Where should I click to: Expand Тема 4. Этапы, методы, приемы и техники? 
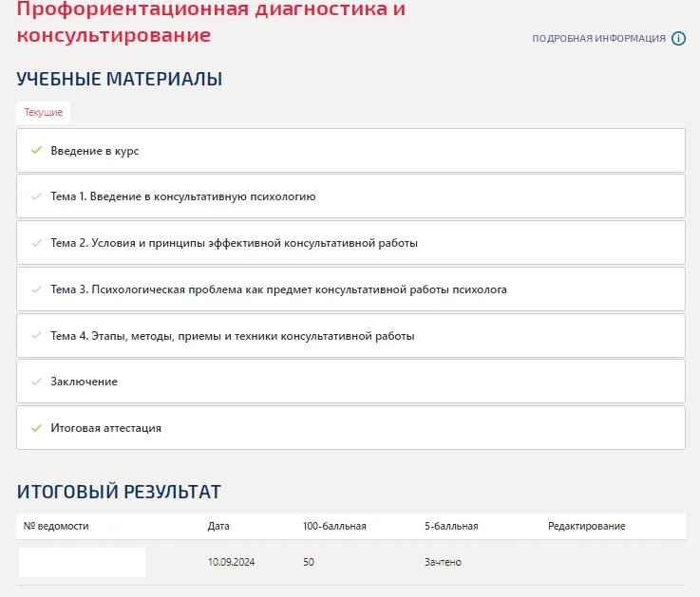coord(350,336)
